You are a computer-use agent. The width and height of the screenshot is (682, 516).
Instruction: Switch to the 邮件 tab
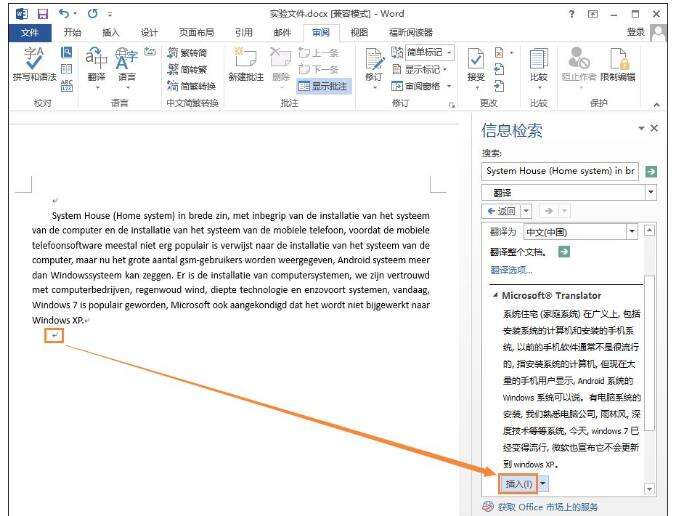pyautogui.click(x=282, y=32)
